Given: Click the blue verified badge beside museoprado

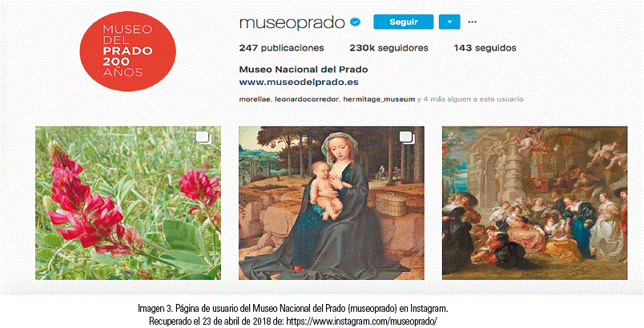Looking at the screenshot, I should (356, 22).
